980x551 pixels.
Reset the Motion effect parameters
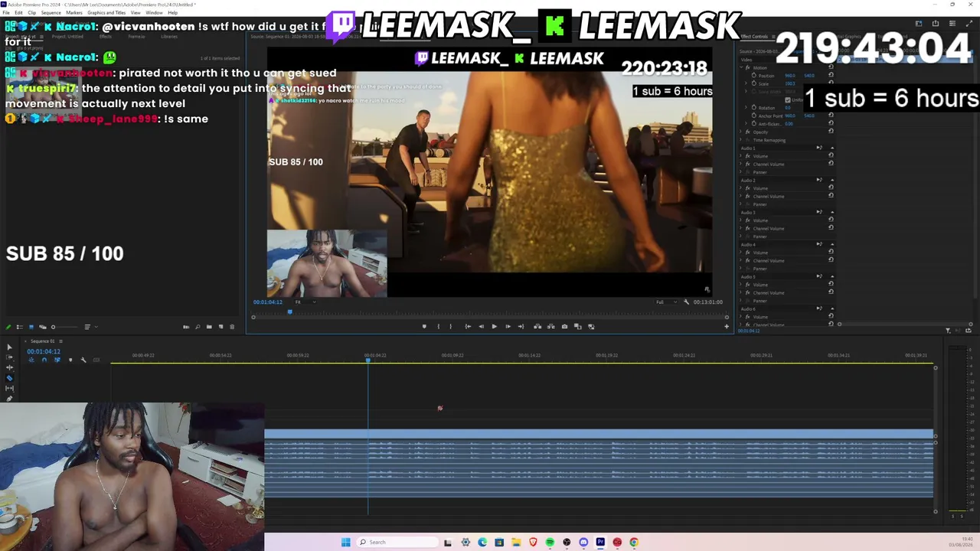tap(831, 68)
